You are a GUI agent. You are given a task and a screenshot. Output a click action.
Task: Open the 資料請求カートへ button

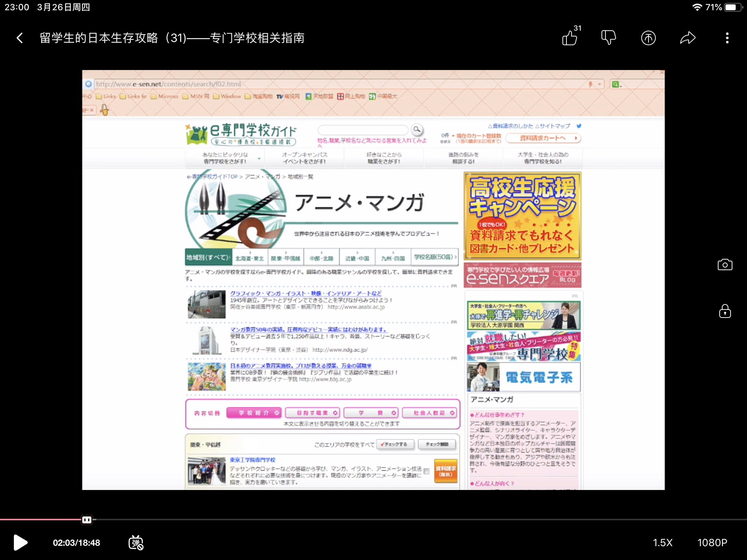[x=543, y=138]
